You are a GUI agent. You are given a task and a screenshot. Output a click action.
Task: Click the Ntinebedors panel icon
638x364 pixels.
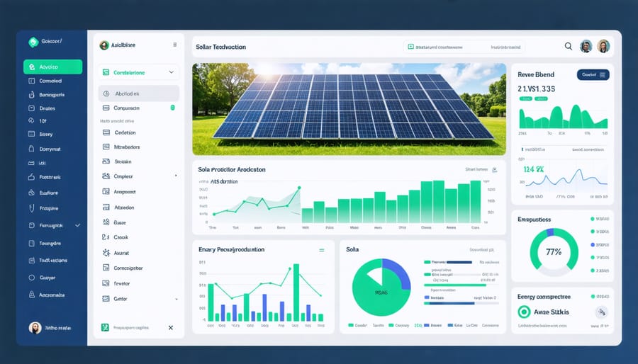pyautogui.click(x=106, y=147)
